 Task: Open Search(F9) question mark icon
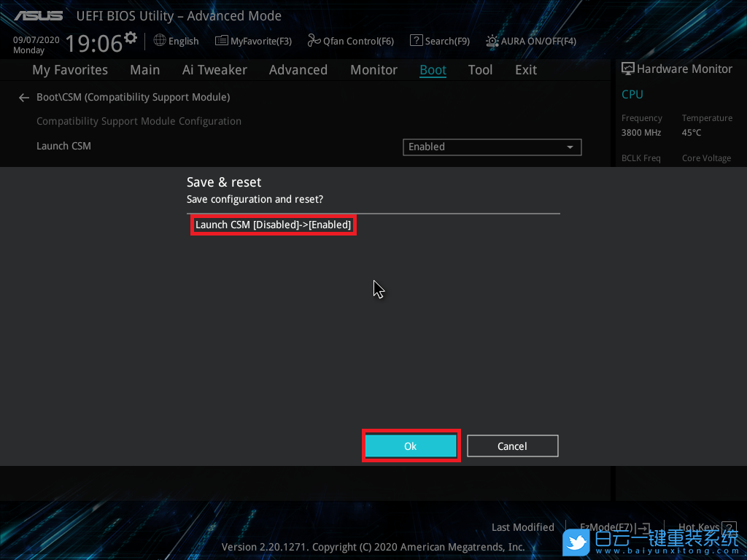point(416,41)
